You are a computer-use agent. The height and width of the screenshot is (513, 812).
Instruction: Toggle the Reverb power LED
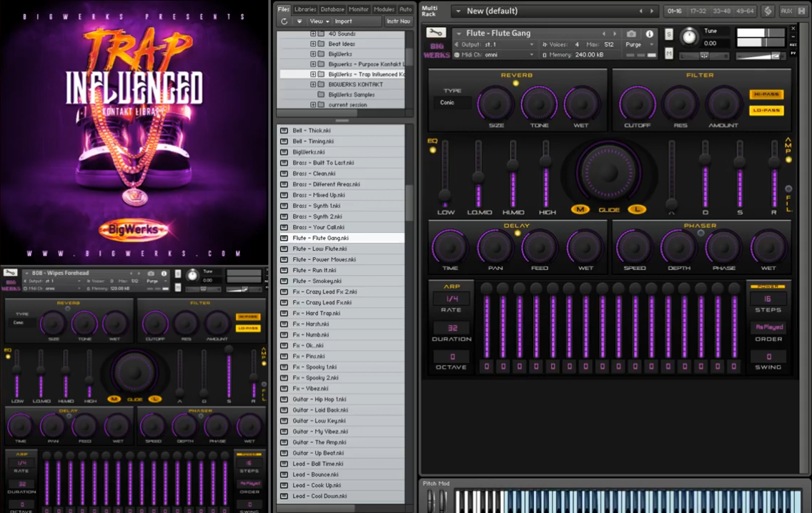point(516,84)
